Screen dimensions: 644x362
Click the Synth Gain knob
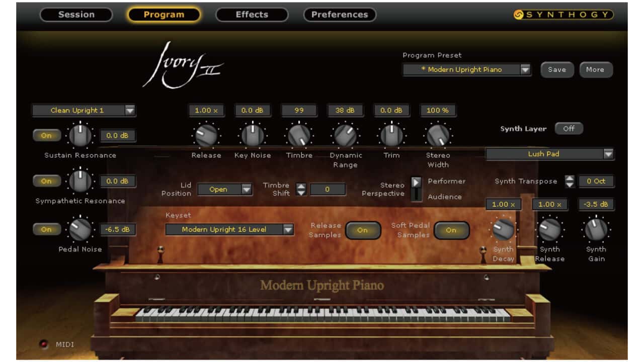tap(596, 229)
